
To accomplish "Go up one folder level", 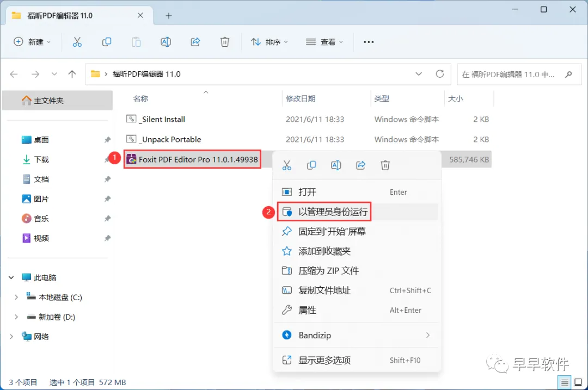I will pyautogui.click(x=72, y=74).
